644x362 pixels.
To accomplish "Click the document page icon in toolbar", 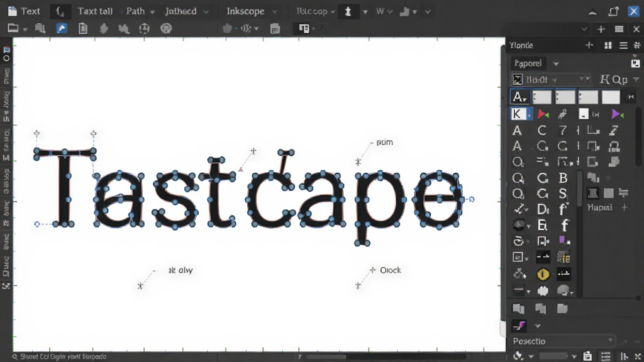I will click(83, 28).
